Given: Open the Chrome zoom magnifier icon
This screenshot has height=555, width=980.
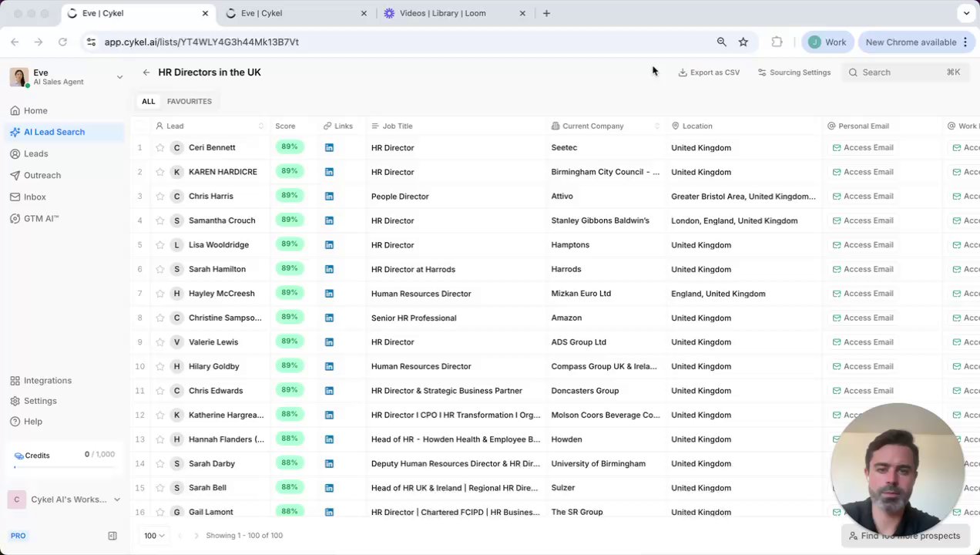Looking at the screenshot, I should point(722,42).
